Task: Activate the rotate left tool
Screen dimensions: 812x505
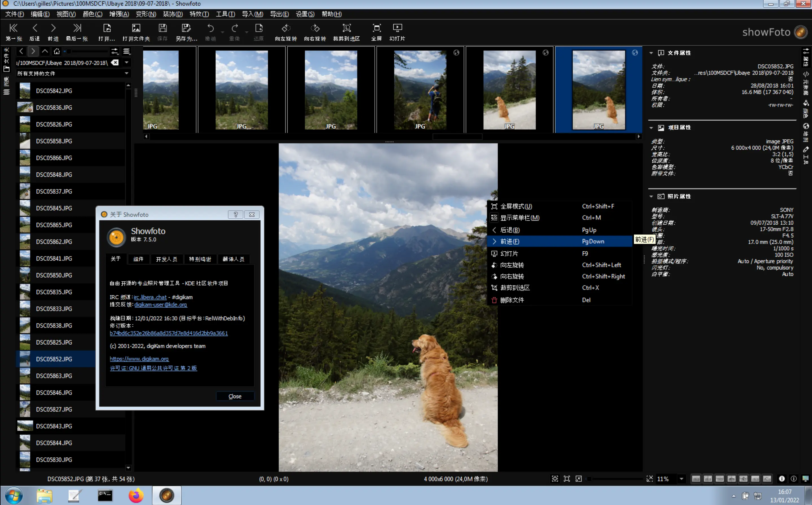Action: coord(286,32)
